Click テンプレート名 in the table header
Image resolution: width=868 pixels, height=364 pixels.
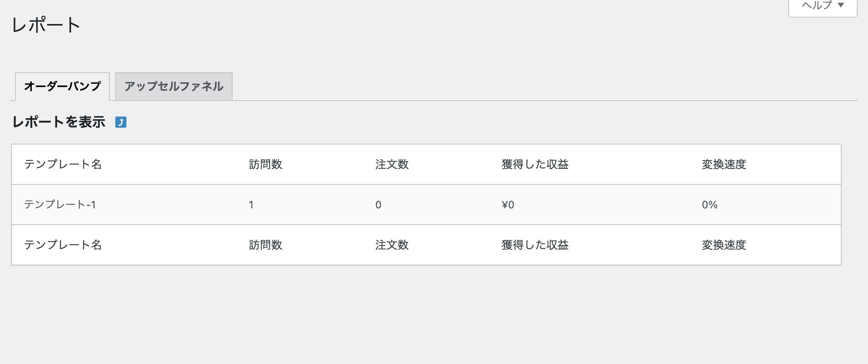pyautogui.click(x=63, y=164)
